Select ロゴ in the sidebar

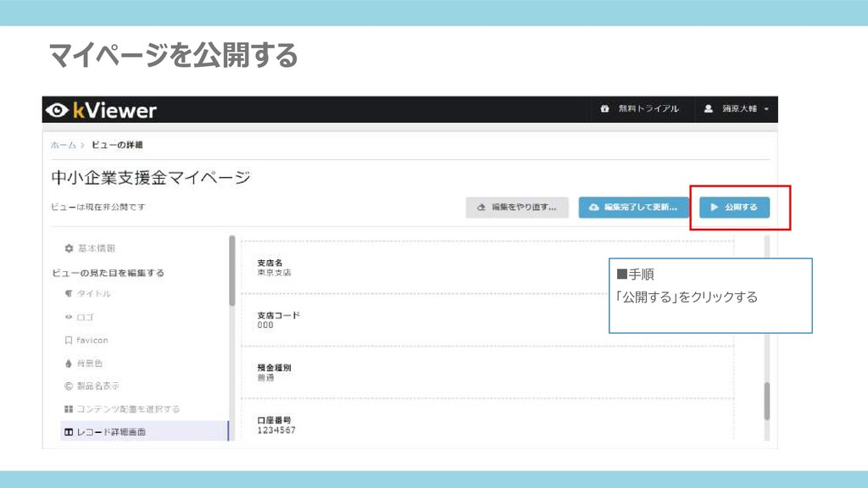coord(86,317)
